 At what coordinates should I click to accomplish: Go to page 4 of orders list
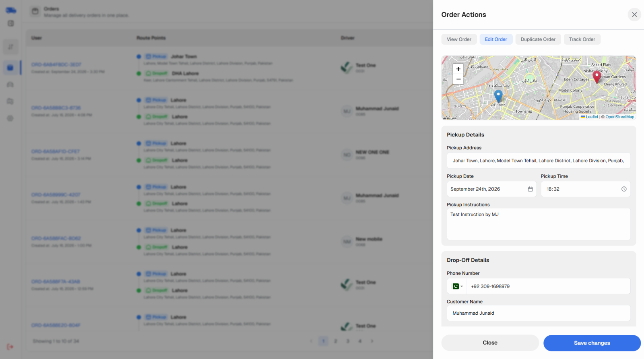[360, 341]
